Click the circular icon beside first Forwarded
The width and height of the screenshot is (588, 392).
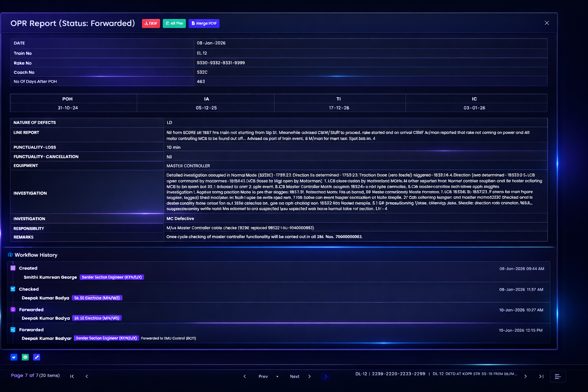(x=13, y=309)
